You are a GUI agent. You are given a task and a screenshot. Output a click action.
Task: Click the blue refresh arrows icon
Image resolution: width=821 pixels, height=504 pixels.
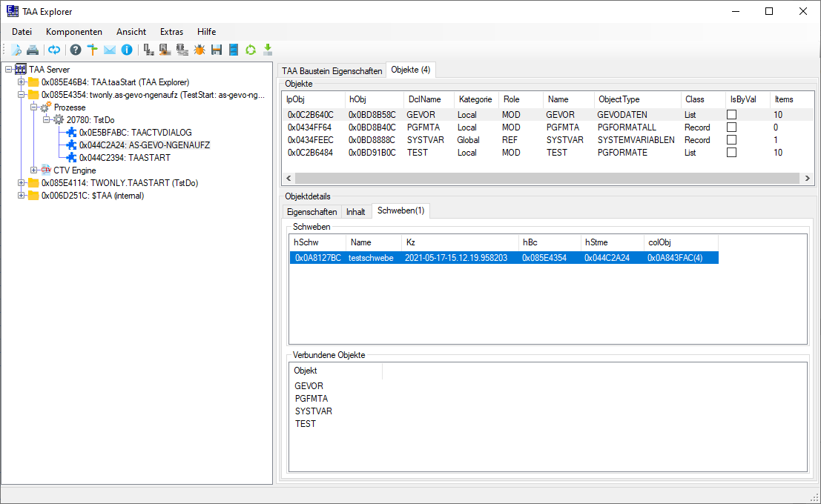tap(54, 50)
